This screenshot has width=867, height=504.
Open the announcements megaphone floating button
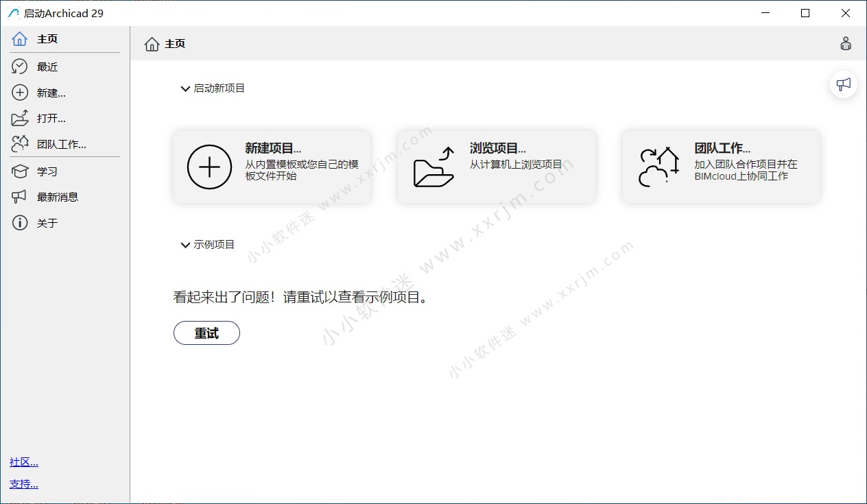843,84
